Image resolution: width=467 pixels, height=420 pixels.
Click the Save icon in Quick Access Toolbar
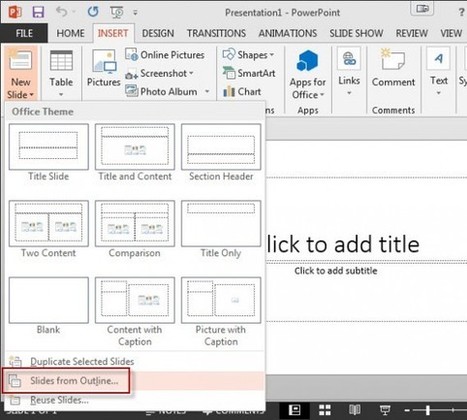[x=38, y=12]
